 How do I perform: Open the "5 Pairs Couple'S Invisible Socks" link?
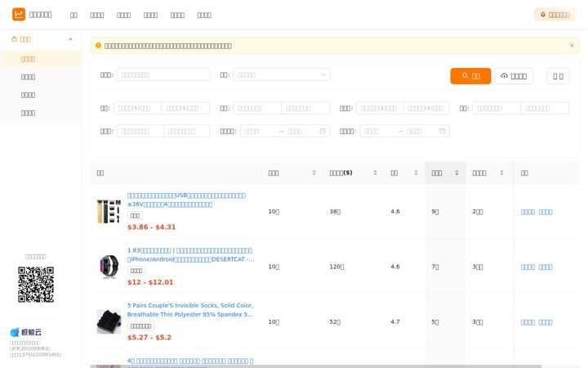190,310
